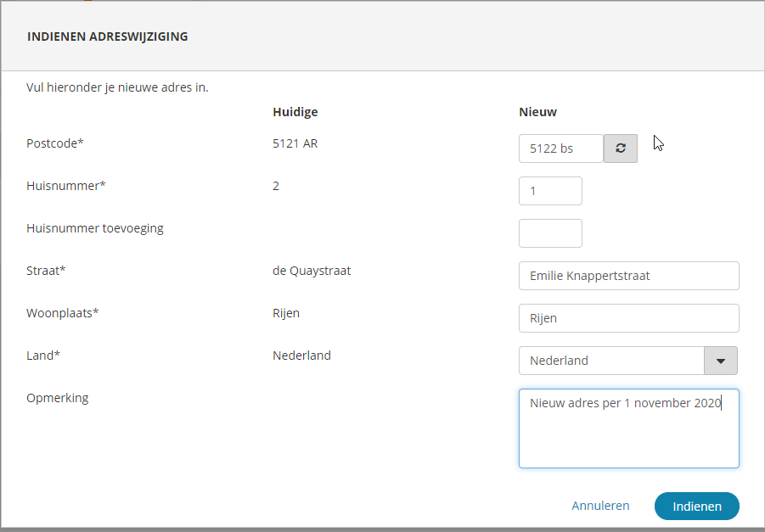The height and width of the screenshot is (532, 765).
Task: Click the refresh icon next to postcode
Action: coord(621,148)
